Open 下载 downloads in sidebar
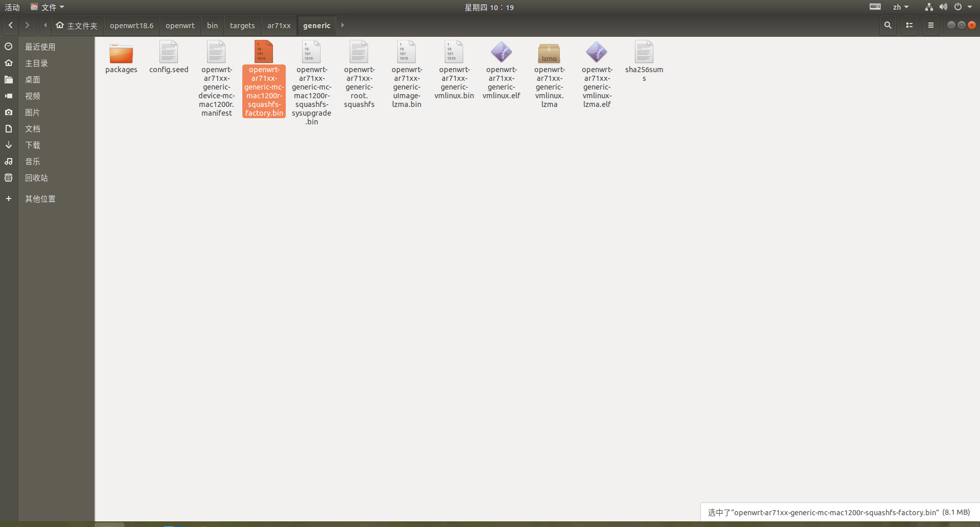 pos(33,145)
